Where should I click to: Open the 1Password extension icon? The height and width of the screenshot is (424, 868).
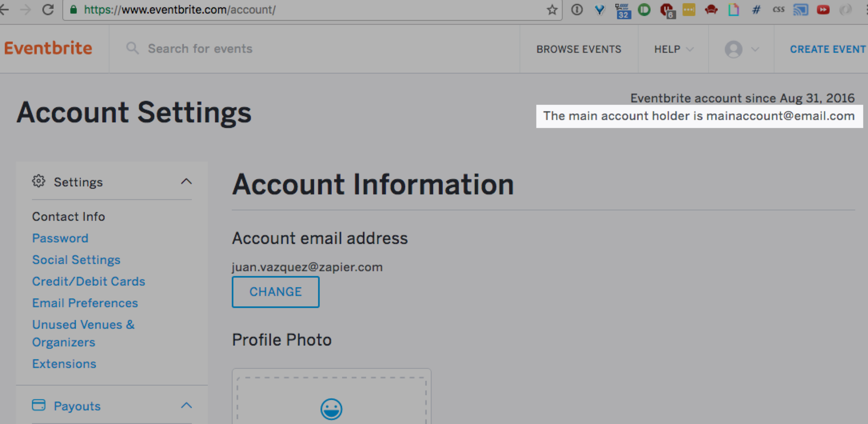pyautogui.click(x=577, y=10)
